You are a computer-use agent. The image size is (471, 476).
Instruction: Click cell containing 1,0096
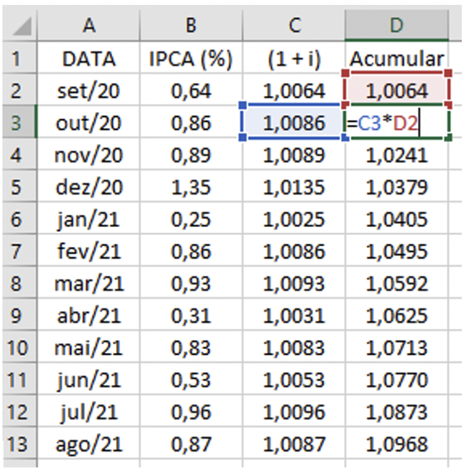(x=294, y=412)
